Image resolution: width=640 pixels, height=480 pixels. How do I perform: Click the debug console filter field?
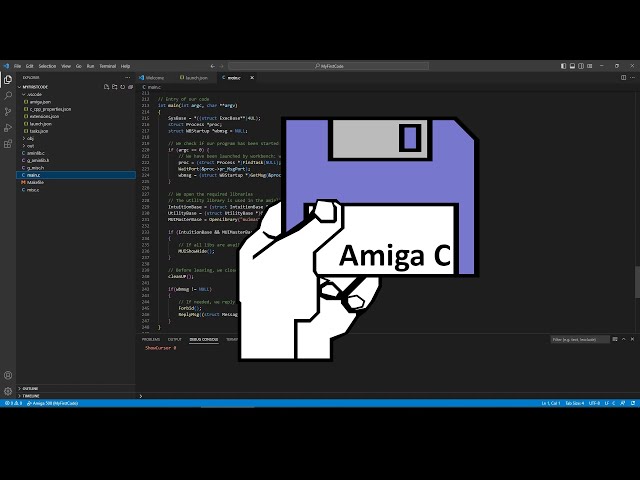tap(580, 340)
